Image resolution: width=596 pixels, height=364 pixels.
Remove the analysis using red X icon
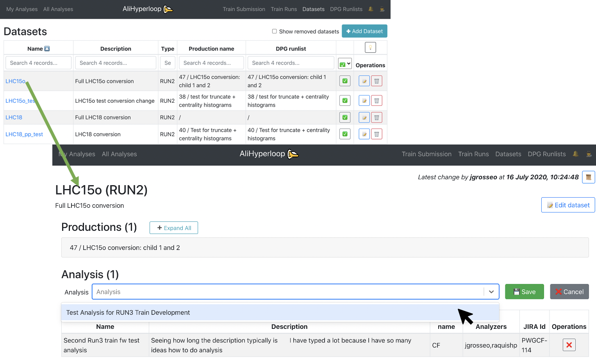569,345
